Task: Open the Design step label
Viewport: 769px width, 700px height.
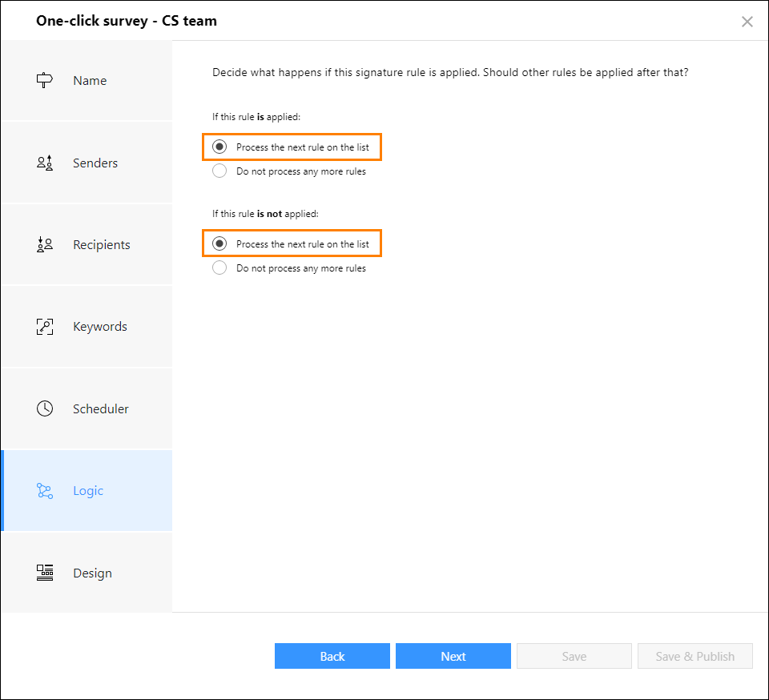Action: tap(92, 573)
